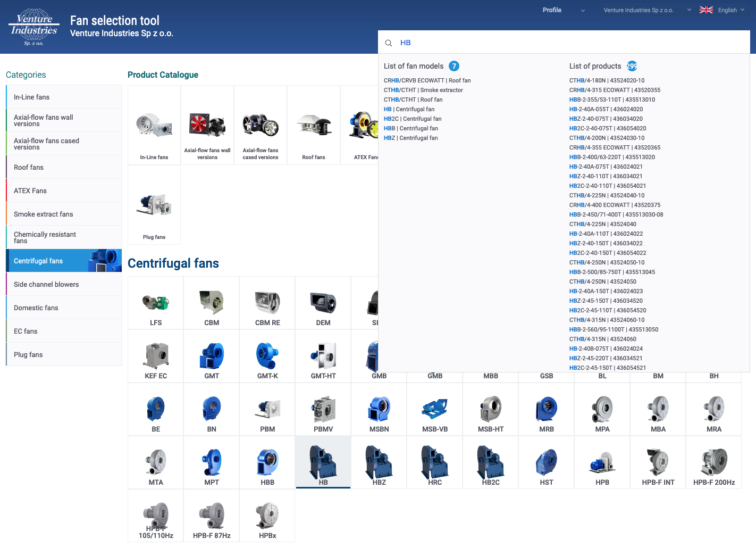Select Roof fans in Categories sidebar
The image size is (756, 555).
pos(64,167)
